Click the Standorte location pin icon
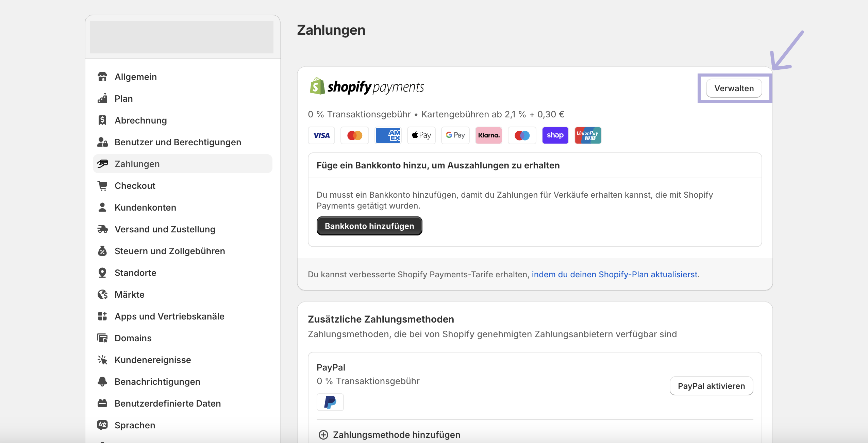This screenshot has height=443, width=868. [x=102, y=273]
